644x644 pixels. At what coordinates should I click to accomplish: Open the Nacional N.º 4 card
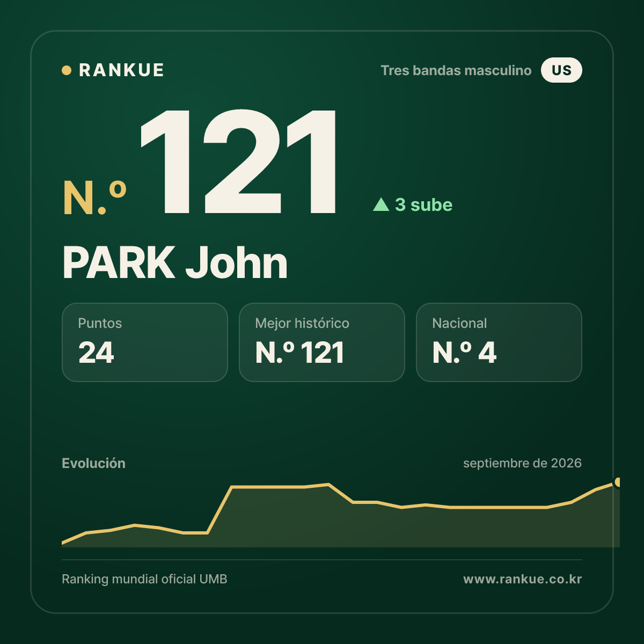(499, 342)
